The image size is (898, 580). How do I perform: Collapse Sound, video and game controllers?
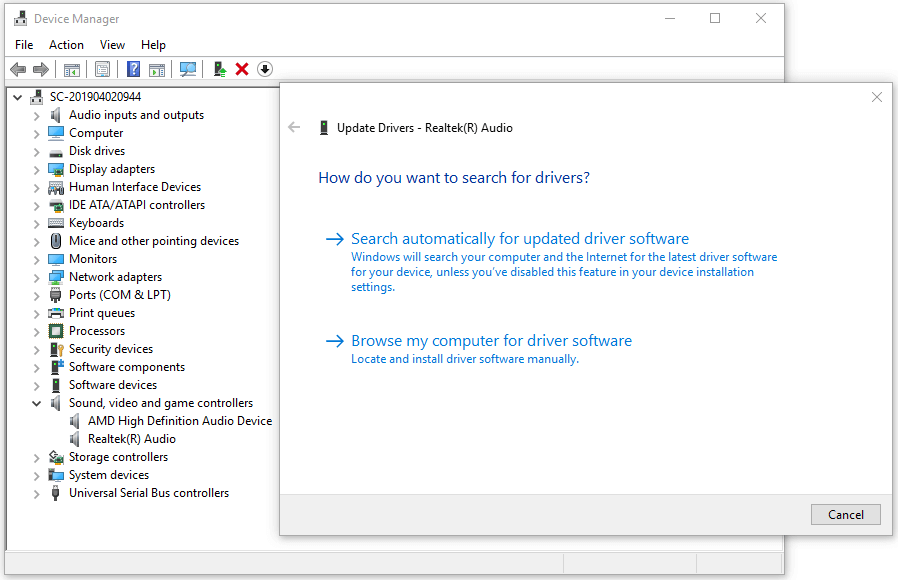coord(37,404)
